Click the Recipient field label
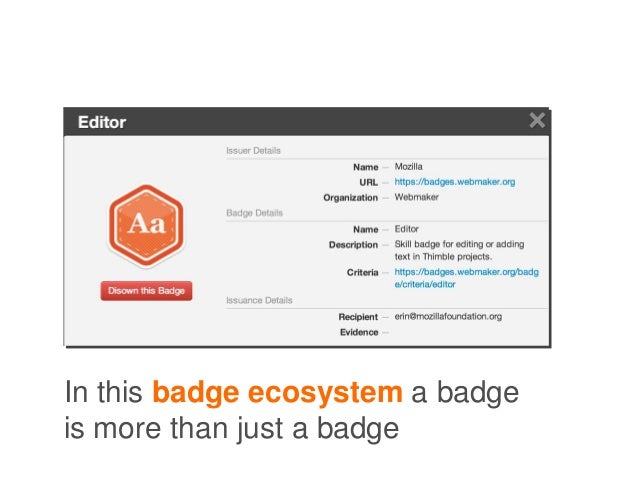Screen dimensions: 638x479 pyautogui.click(x=358, y=317)
